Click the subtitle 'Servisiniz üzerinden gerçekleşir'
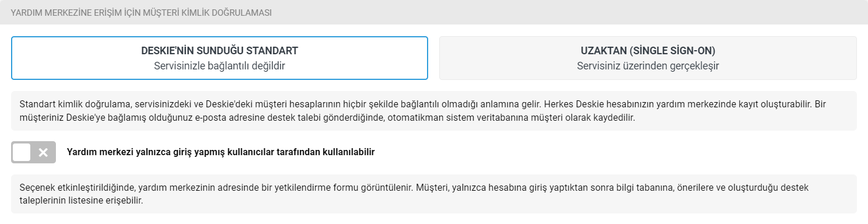This screenshot has width=868, height=224. 648,66
